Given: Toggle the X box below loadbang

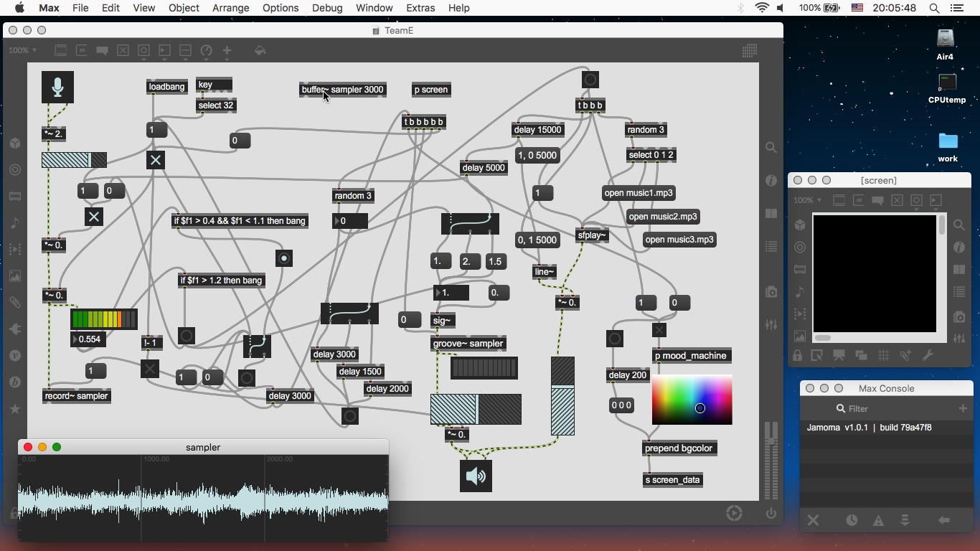Looking at the screenshot, I should pyautogui.click(x=156, y=160).
